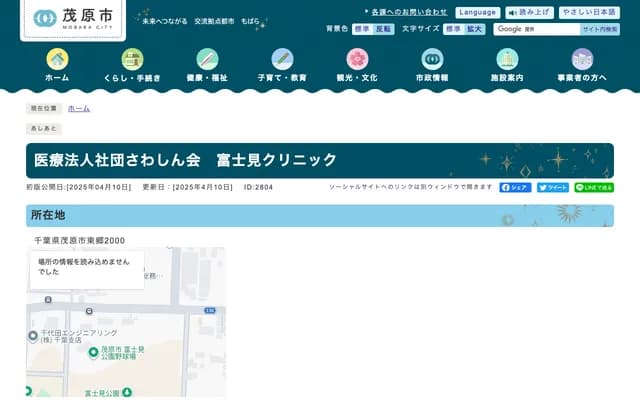Viewport: 640px width, 400px height.
Task: Open the くらし・手続き navigation icon
Action: click(x=132, y=59)
